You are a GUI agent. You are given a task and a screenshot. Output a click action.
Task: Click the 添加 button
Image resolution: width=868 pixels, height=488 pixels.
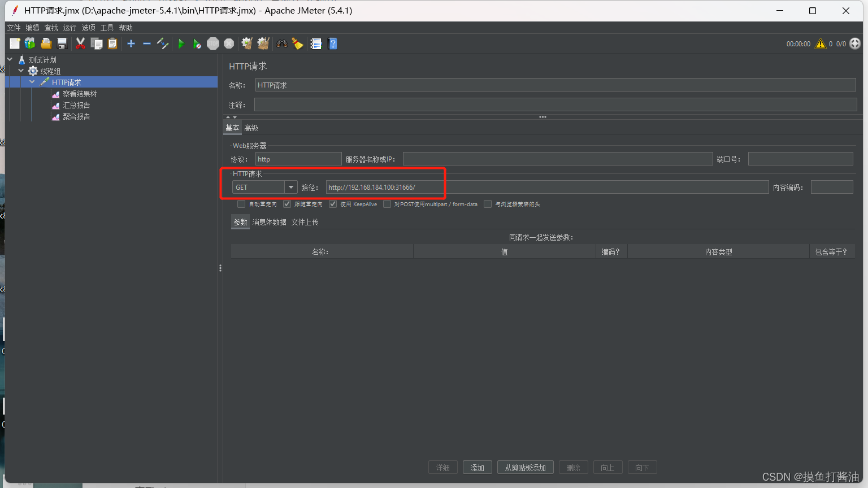478,468
